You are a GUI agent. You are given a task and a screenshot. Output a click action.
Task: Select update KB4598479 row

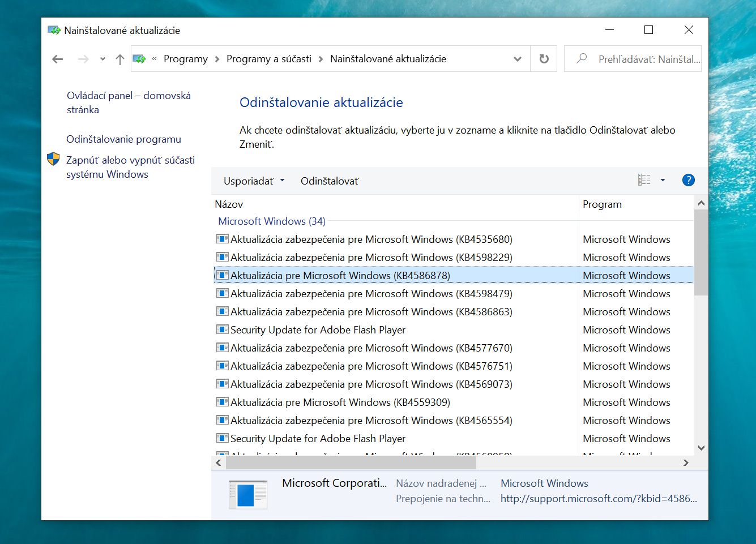(x=454, y=294)
